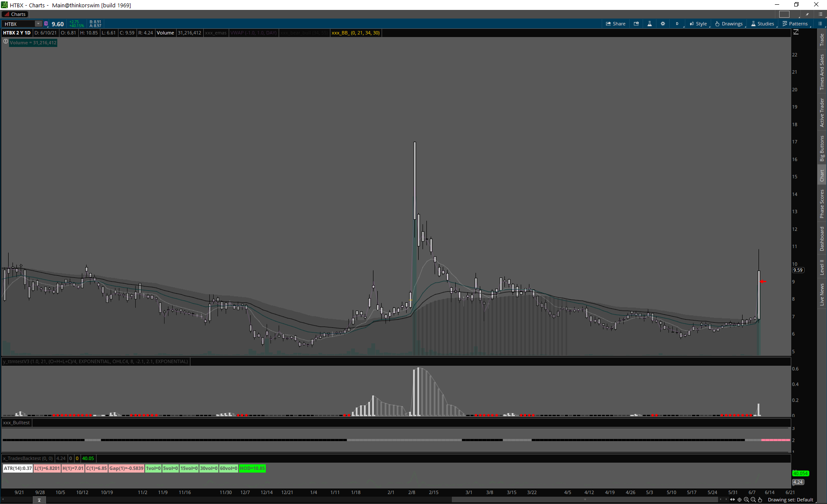Open the Level II side tab
827x504 pixels.
(x=822, y=267)
